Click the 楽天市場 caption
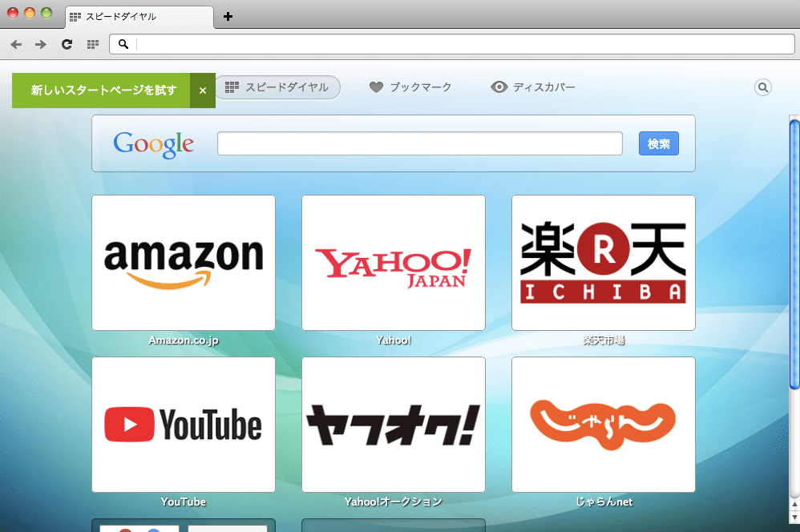This screenshot has width=800, height=532. [604, 341]
